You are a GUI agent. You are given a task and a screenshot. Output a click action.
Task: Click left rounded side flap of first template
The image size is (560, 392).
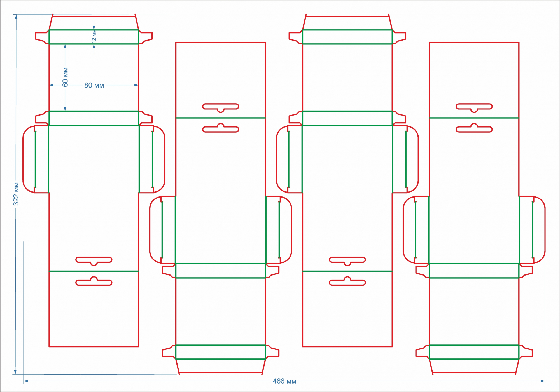click(29, 159)
